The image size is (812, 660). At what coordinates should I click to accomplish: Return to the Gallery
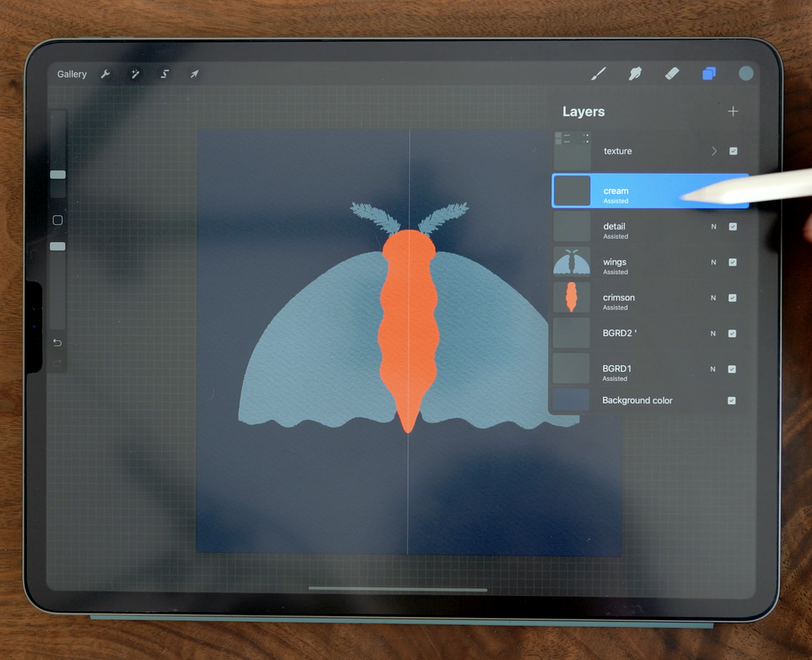click(x=71, y=74)
